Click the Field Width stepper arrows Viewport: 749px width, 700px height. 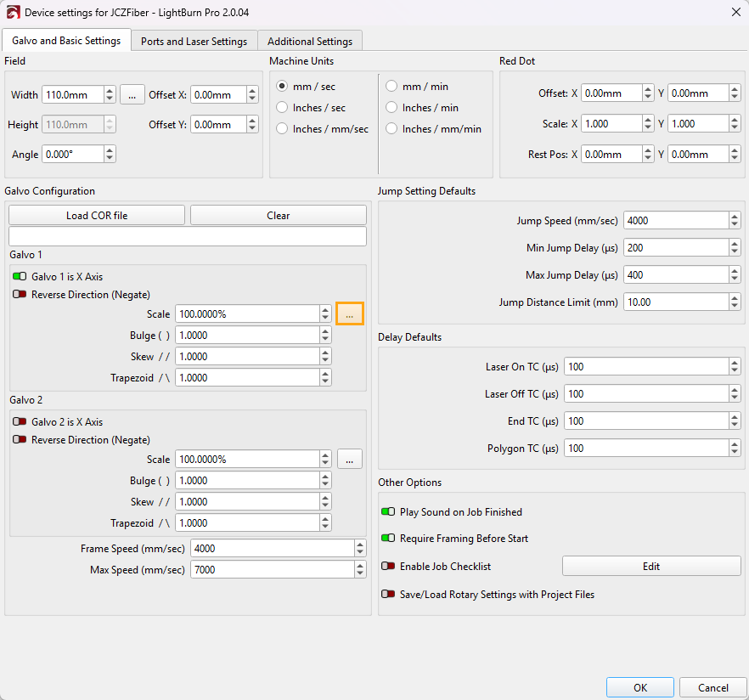click(x=110, y=95)
